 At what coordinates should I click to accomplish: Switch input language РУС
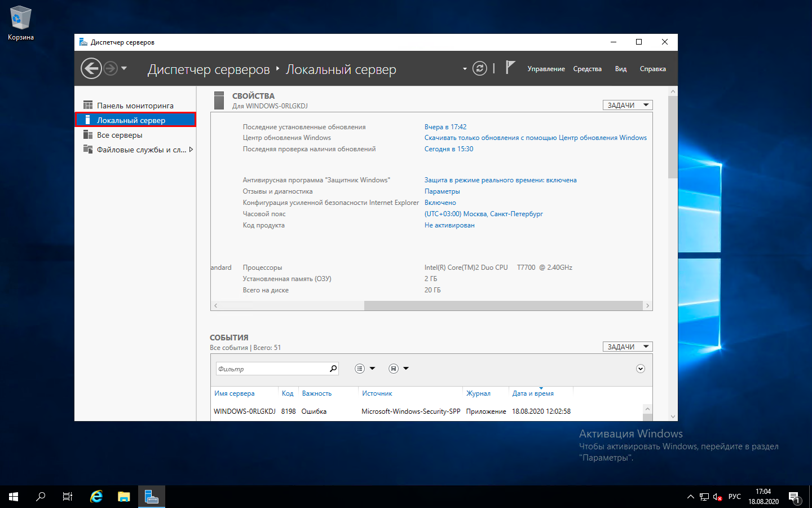click(735, 497)
